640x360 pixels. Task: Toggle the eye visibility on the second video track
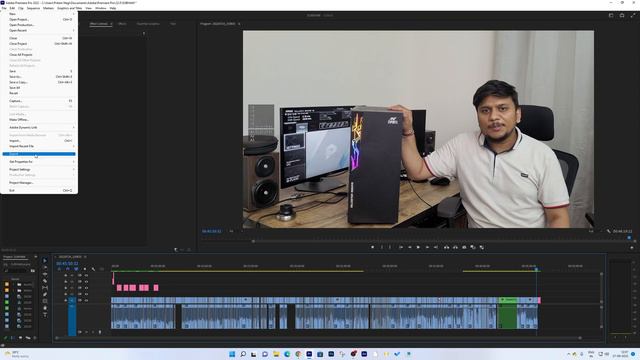click(86, 282)
